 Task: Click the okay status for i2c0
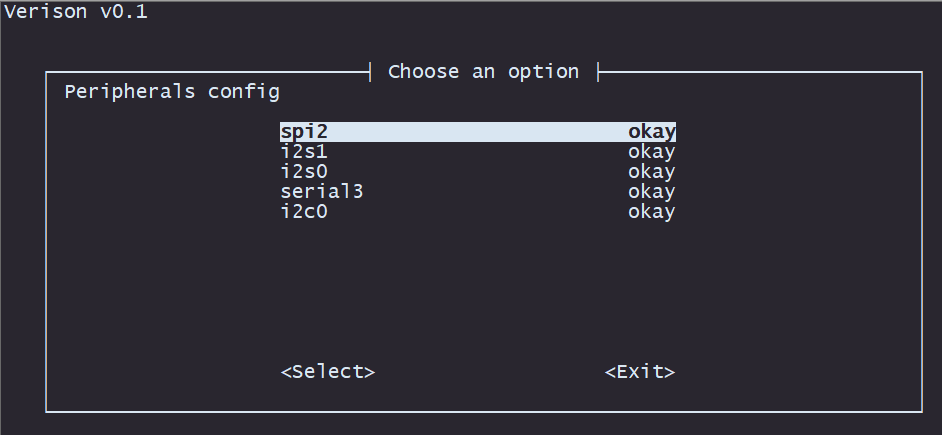[x=652, y=211]
